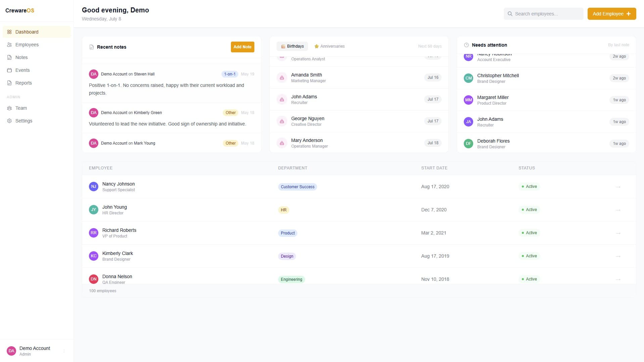
Task: Go to Employees page
Action: coord(37,45)
